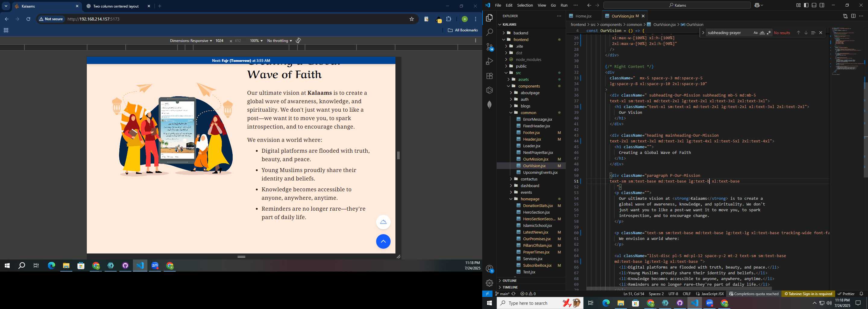Open Manage gear icon in VS Code activity bar

[x=489, y=283]
